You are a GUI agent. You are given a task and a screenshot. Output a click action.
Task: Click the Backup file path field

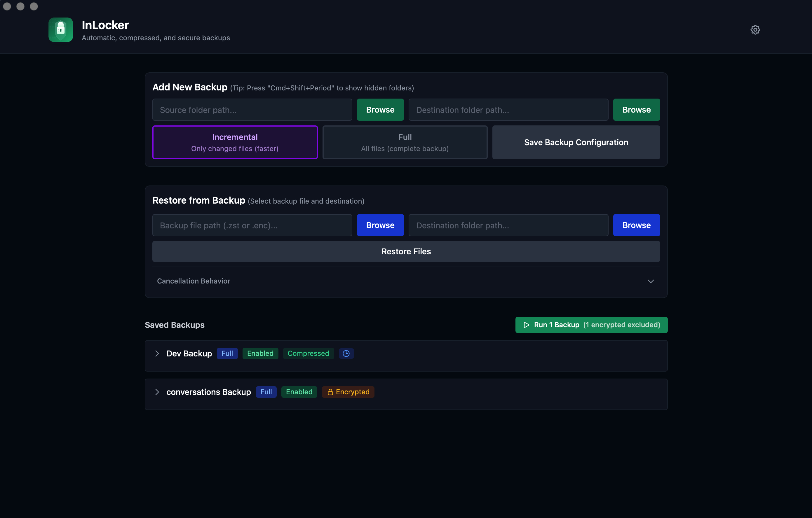pyautogui.click(x=252, y=225)
